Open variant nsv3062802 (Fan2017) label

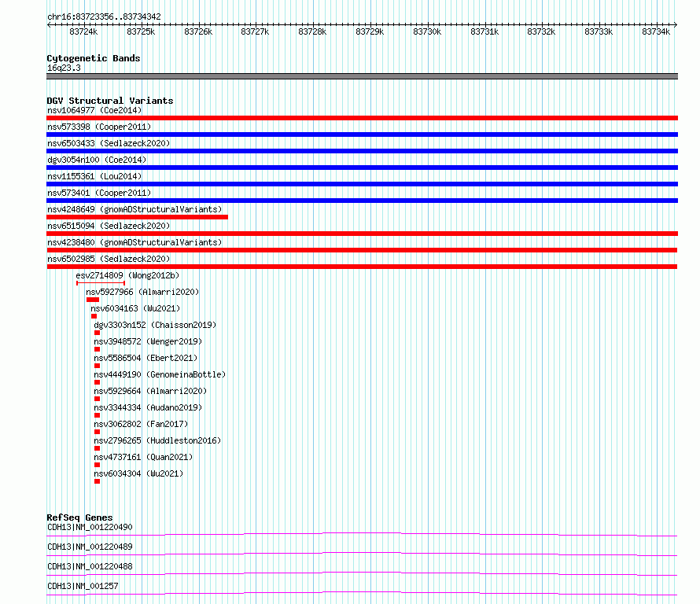pyautogui.click(x=141, y=424)
